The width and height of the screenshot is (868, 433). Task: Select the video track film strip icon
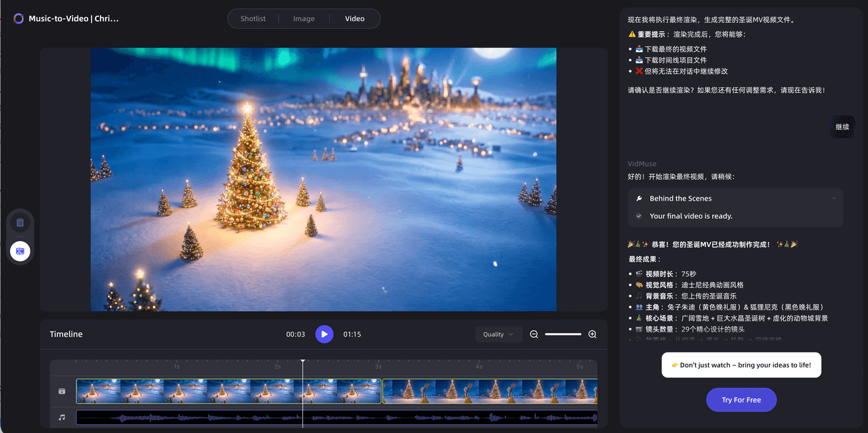tap(61, 390)
